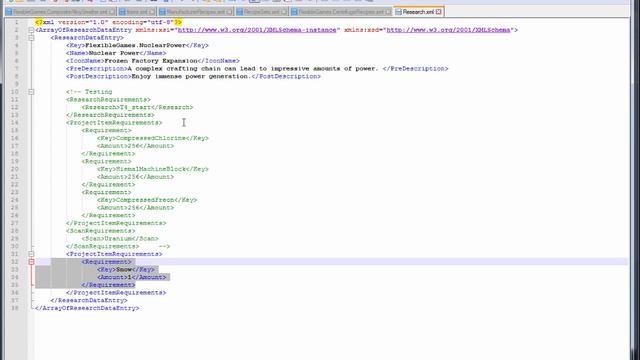This screenshot has height=360, width=640.
Task: Collapse the ResearchDataEntry fold on line 3
Action: click(x=31, y=38)
